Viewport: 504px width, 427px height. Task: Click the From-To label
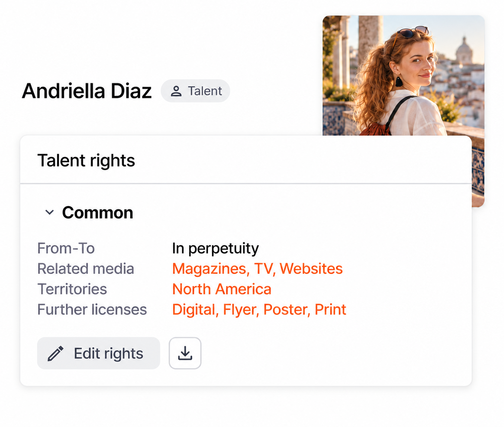(66, 248)
